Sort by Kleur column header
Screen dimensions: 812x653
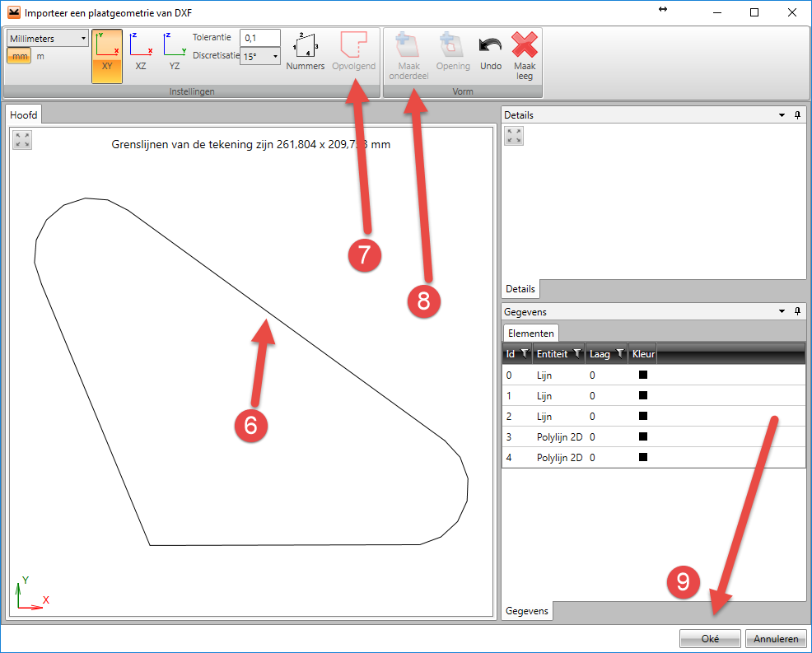643,354
